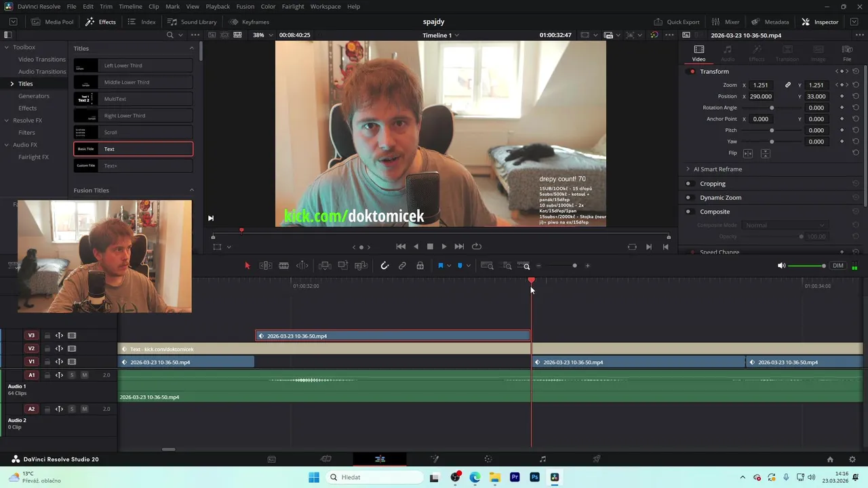868x488 pixels.
Task: Open the viewer zoom 38% dropdown
Action: [262, 35]
